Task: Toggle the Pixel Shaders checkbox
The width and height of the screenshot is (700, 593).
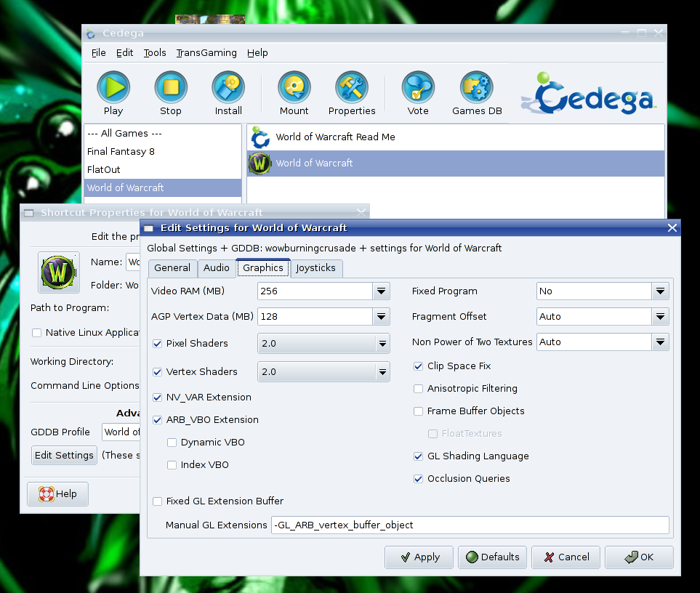Action: 157,344
